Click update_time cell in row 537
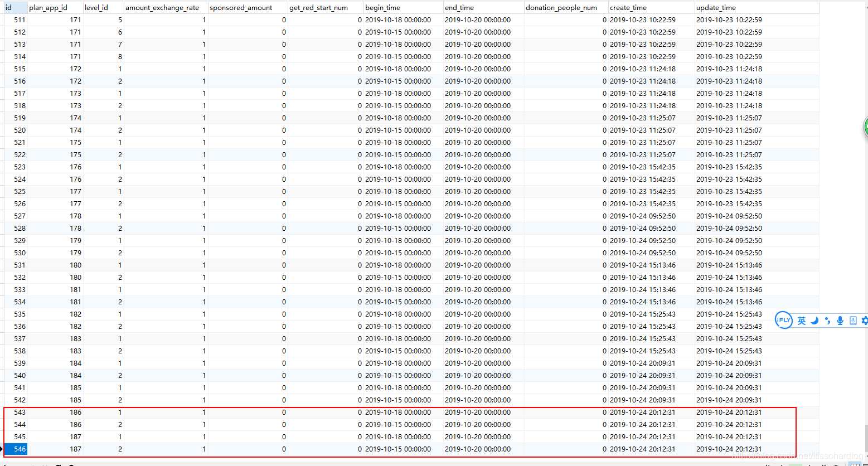 click(757, 339)
